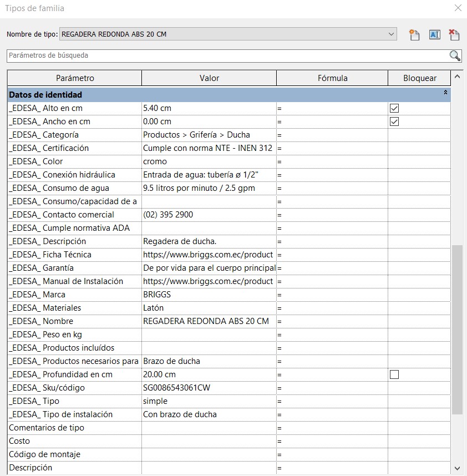Click the vertical scrollbar thumb

tap(457, 330)
